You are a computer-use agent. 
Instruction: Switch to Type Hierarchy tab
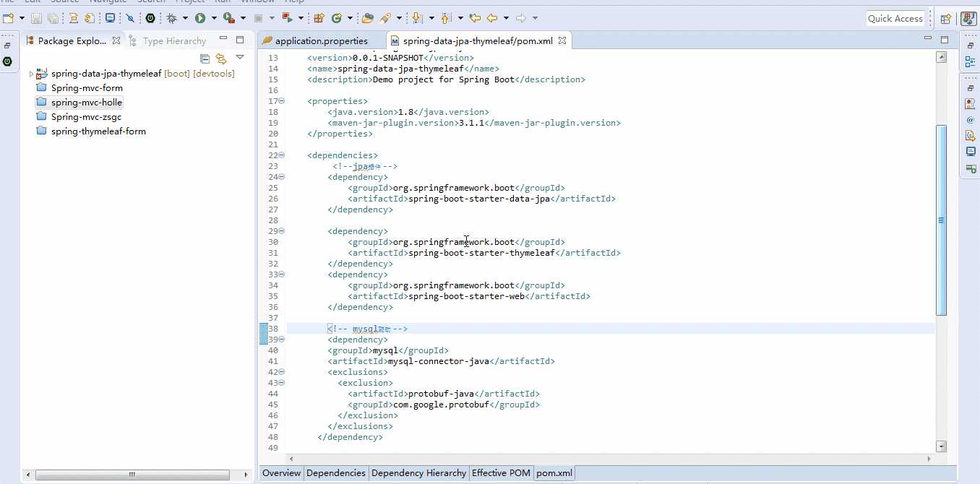click(168, 40)
